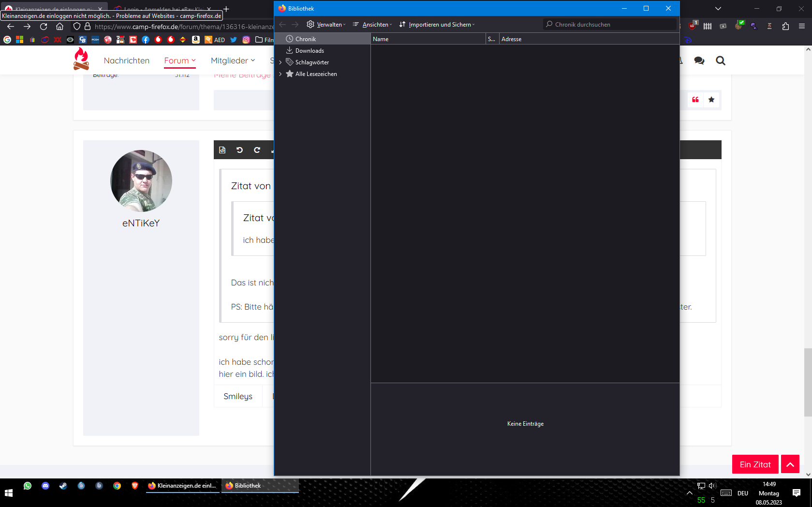Go to Nachrichten on the forum
The image size is (812, 507).
point(127,60)
